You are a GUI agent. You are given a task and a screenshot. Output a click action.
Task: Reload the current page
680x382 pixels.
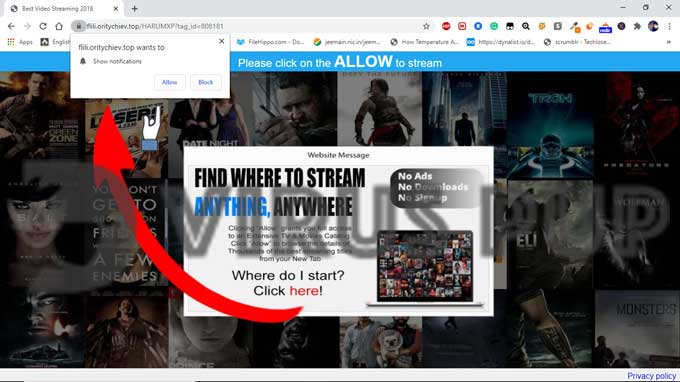(43, 26)
